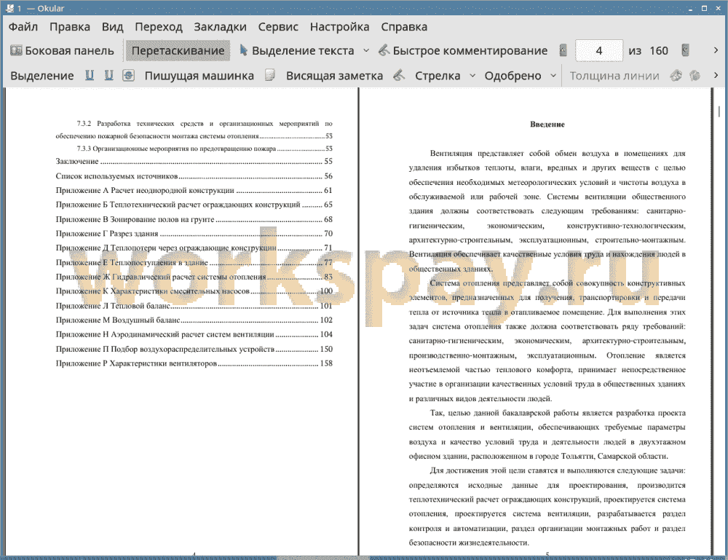Activate the Выделение текста tool
Image resolution: width=728 pixels, height=560 pixels.
pyautogui.click(x=296, y=51)
